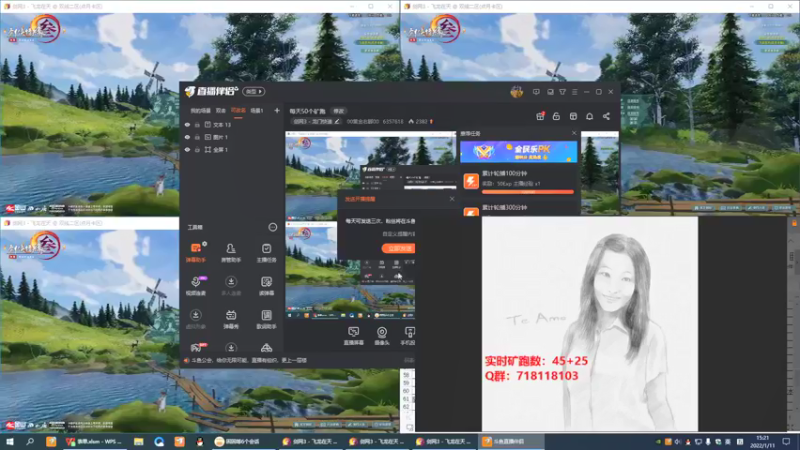Toggle lock on 图片 1 source

(x=197, y=137)
